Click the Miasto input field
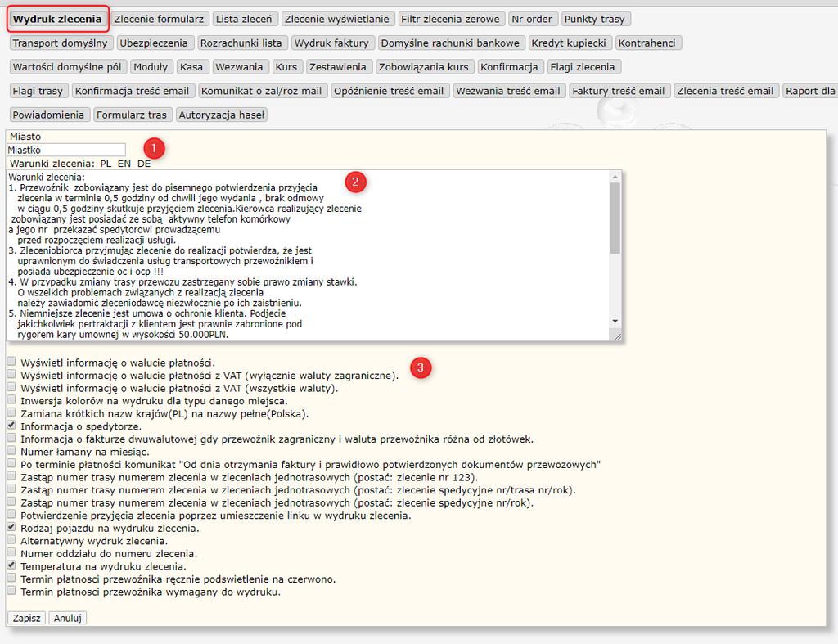The width and height of the screenshot is (838, 644). pyautogui.click(x=66, y=151)
